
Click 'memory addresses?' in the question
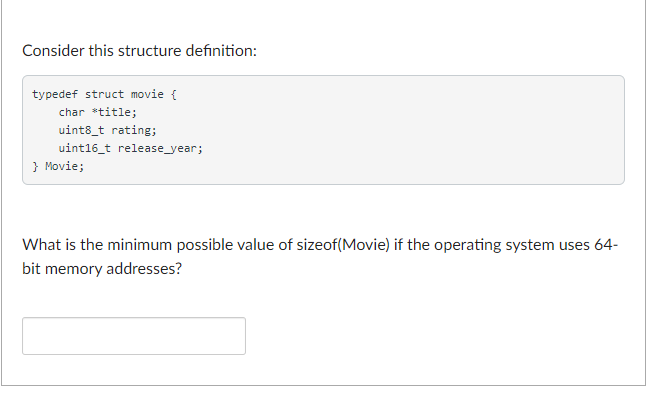(x=113, y=269)
